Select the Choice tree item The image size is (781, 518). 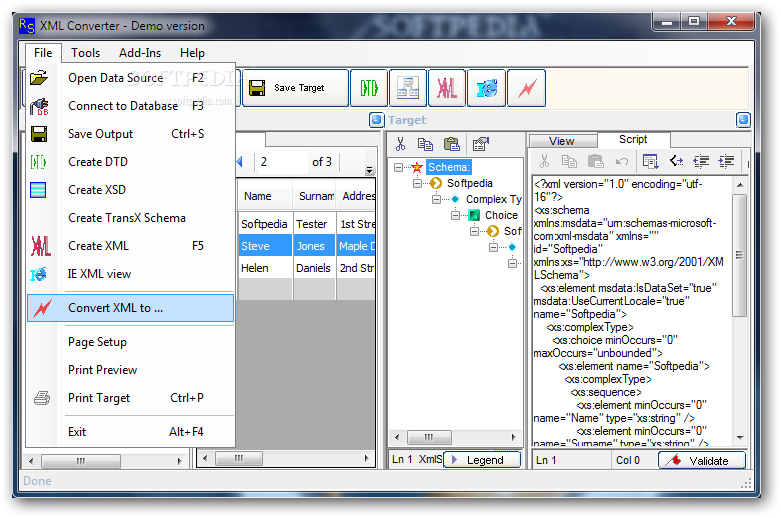coord(501,215)
